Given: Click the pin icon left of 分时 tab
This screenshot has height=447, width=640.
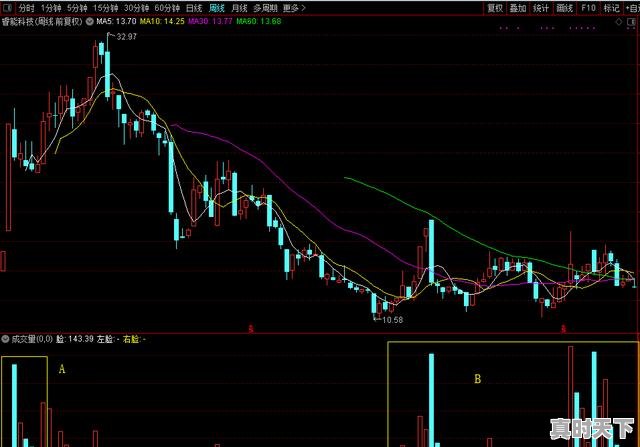Looking at the screenshot, I should point(7,7).
